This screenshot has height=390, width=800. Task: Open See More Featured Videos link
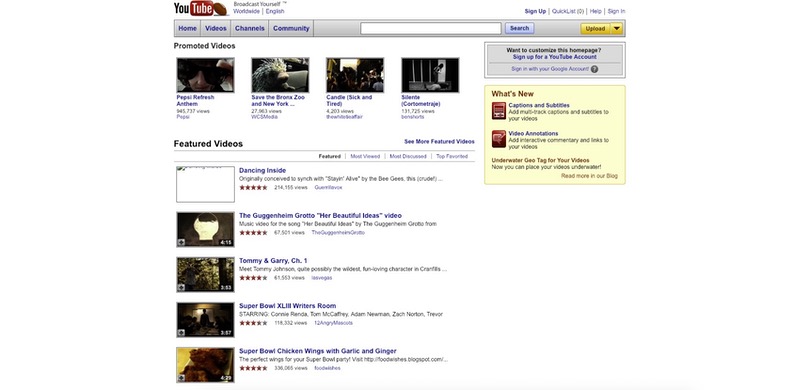[439, 141]
